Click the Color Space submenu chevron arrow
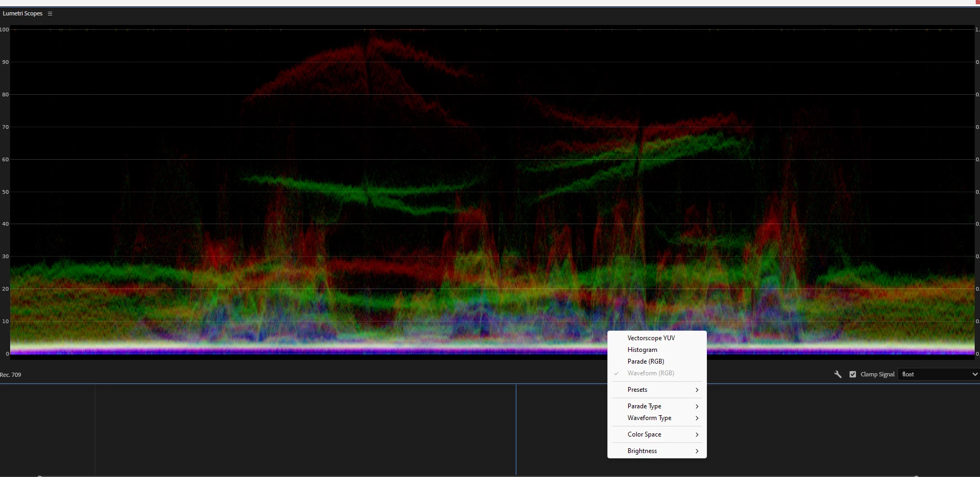 (697, 434)
